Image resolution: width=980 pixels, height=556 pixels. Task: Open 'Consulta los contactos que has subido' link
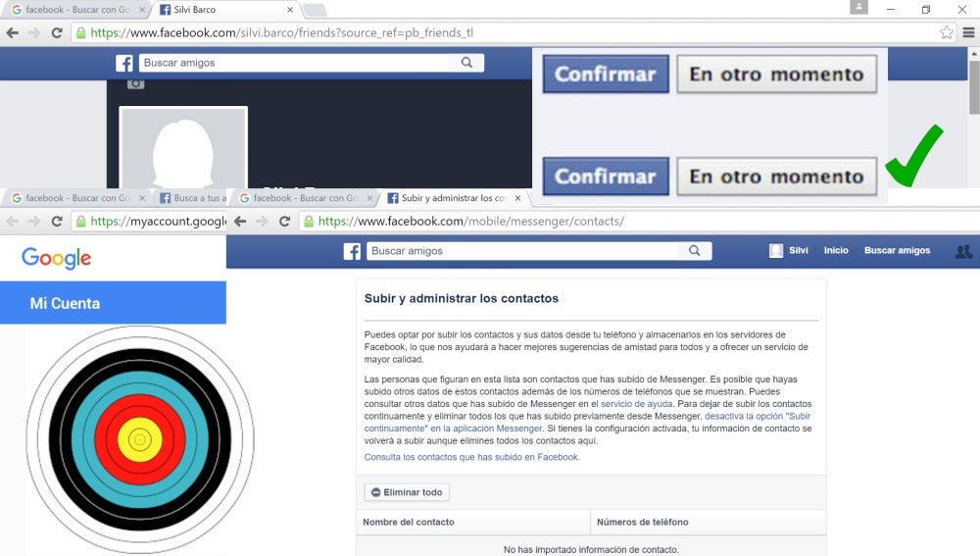(x=472, y=457)
